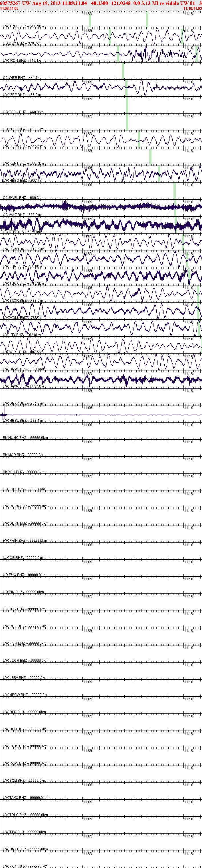Select the 'UW TUCA BHZ -- 747.3km' station label

[x=23, y=284]
